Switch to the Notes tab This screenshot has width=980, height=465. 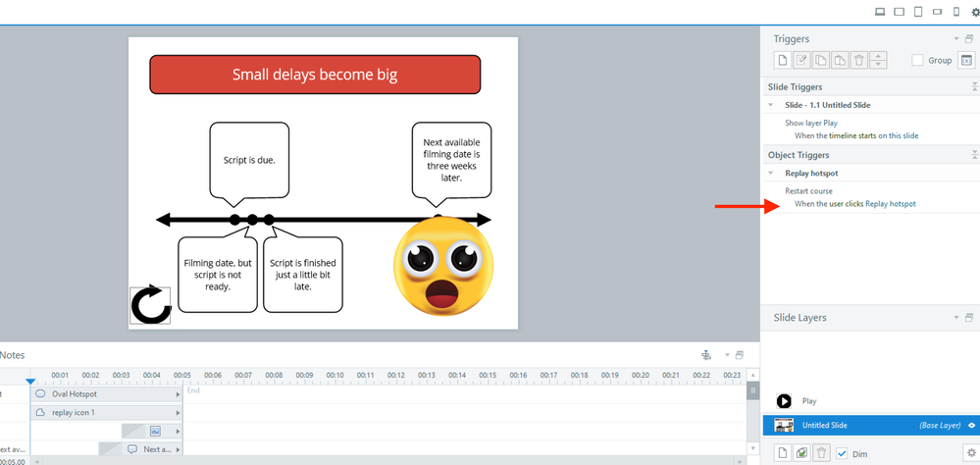(12, 355)
